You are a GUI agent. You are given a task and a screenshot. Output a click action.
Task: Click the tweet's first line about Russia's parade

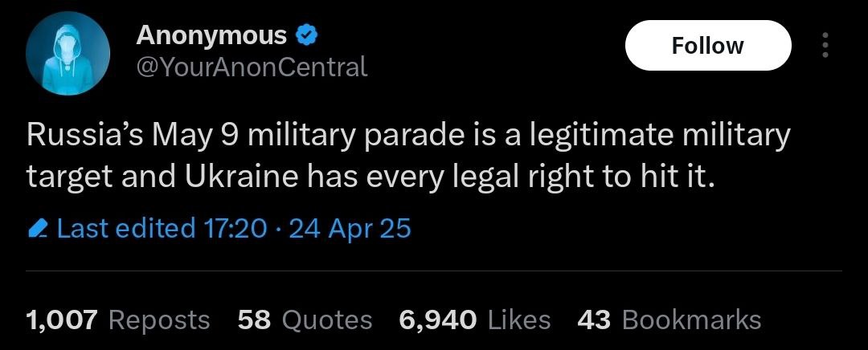pos(408,136)
